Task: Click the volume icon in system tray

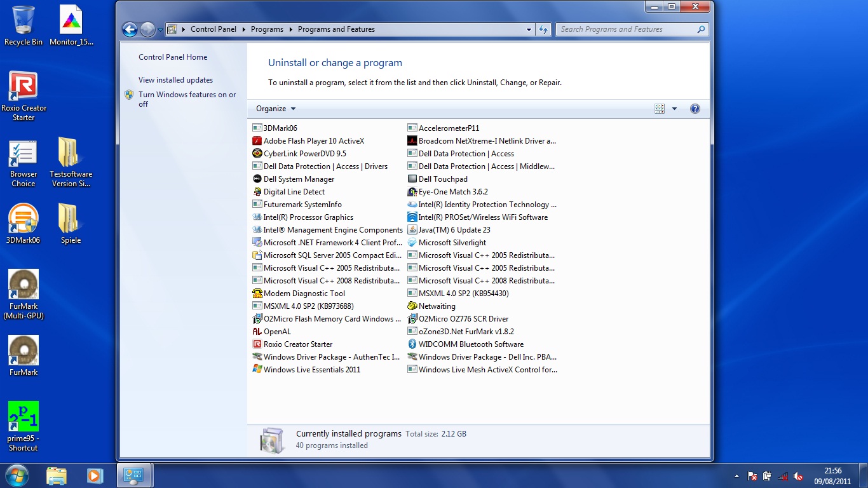Action: [x=798, y=476]
